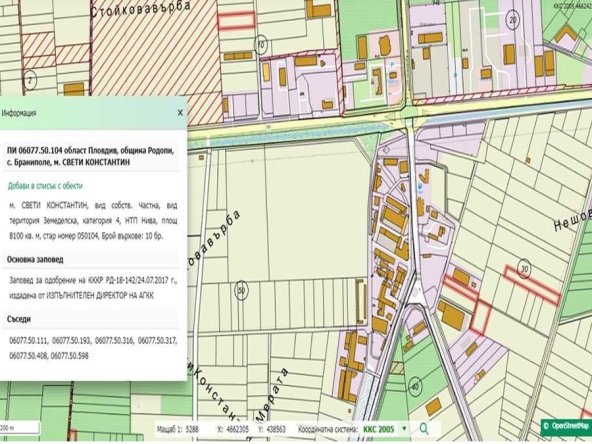Click the circled number 40 map marker
592x444 pixels.
[416, 387]
